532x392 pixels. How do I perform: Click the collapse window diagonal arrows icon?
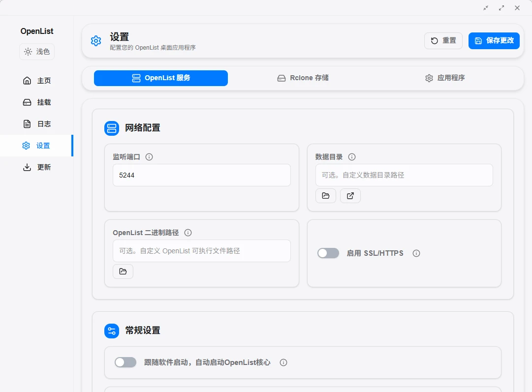point(486,8)
